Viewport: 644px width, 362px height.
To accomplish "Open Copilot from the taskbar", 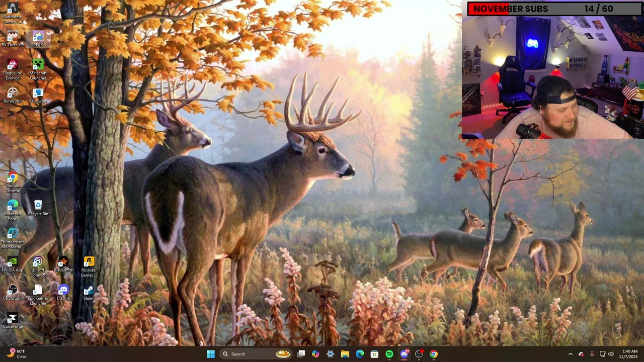I will click(315, 354).
